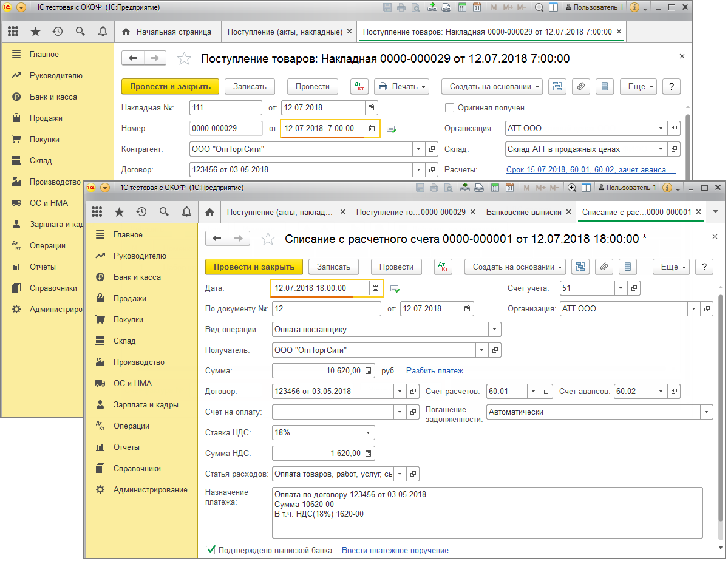The width and height of the screenshot is (728, 561).
Task: Open favorites star in front window toolbar
Action: (120, 212)
